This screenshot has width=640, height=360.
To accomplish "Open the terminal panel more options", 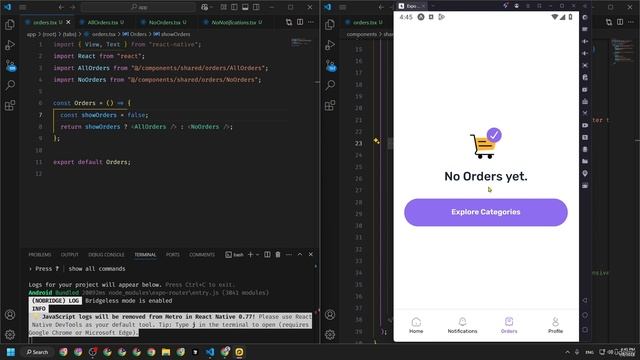I will [x=289, y=254].
